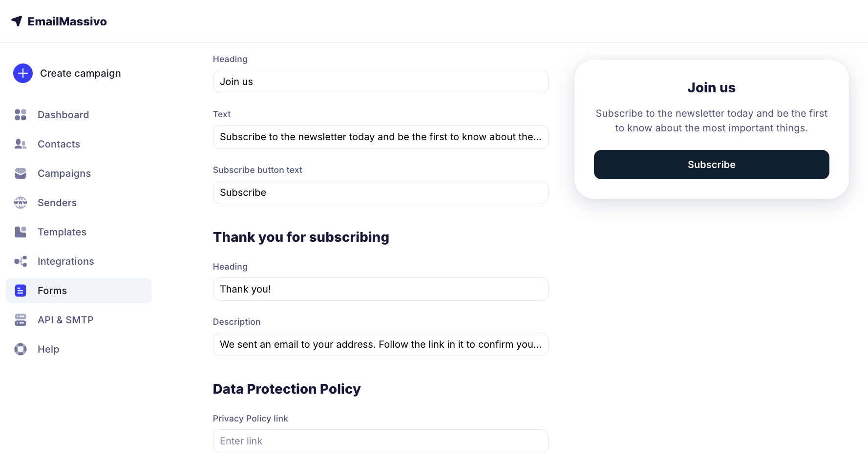
Task: Go to the Templates section
Action: click(62, 232)
